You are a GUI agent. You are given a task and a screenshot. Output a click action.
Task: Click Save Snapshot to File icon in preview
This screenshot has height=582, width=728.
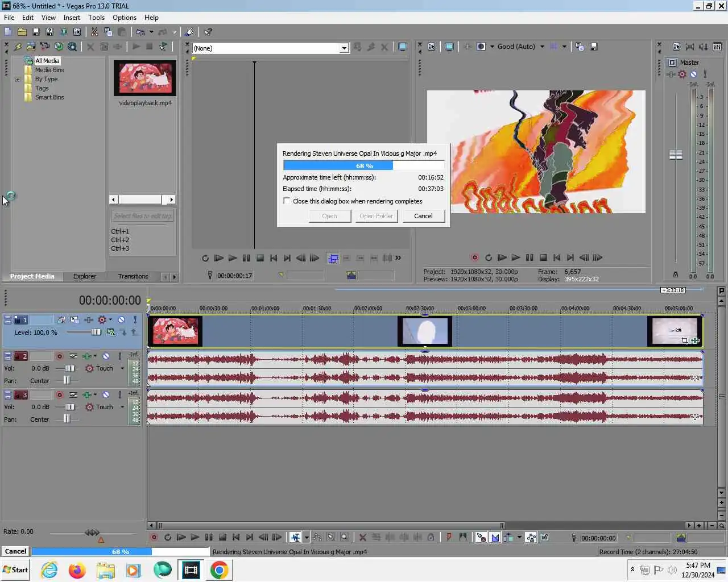(593, 47)
